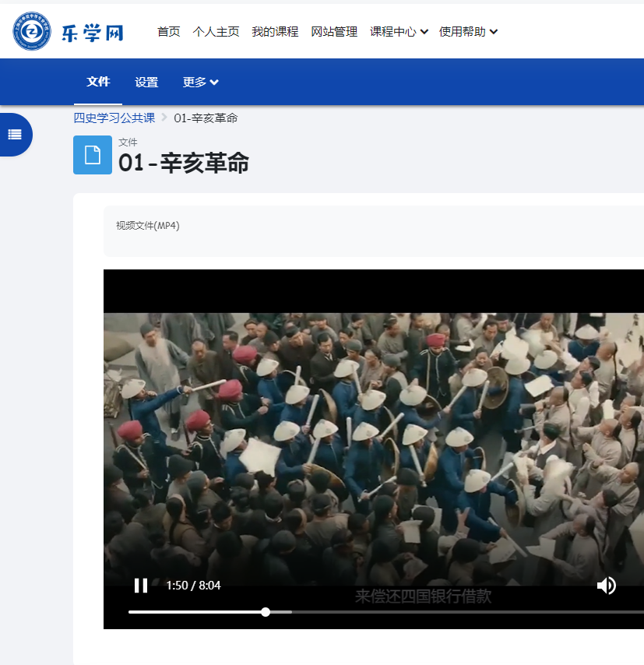Click the video frame of the crowd scene

click(x=374, y=449)
